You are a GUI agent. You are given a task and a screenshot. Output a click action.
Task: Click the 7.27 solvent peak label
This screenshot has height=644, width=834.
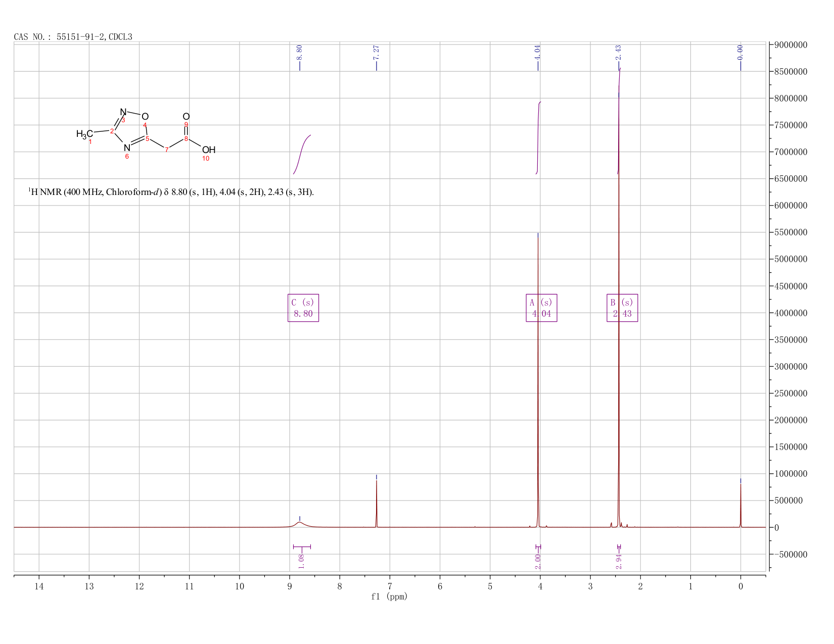click(x=376, y=52)
